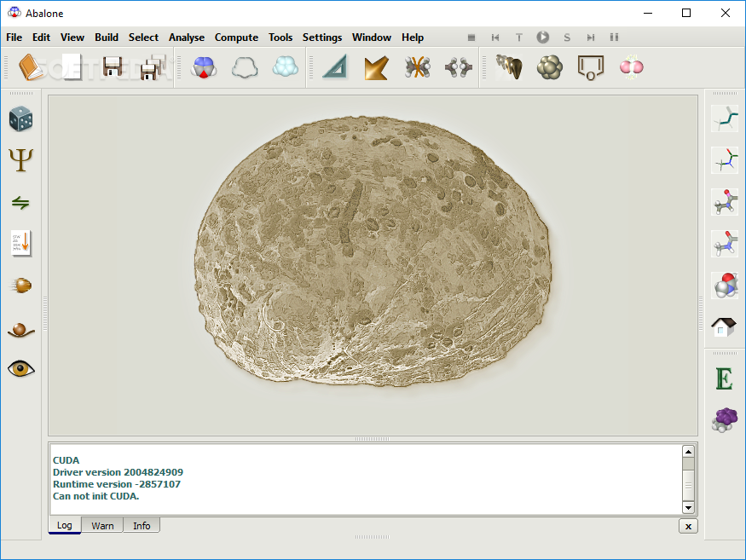Open the Settings menu

(x=322, y=38)
